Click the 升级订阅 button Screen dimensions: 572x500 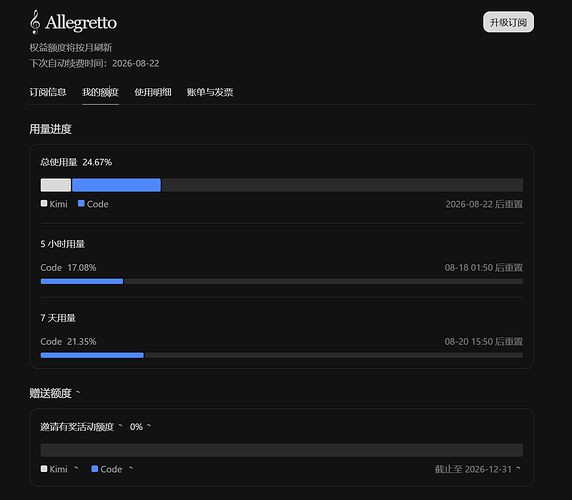tap(508, 22)
